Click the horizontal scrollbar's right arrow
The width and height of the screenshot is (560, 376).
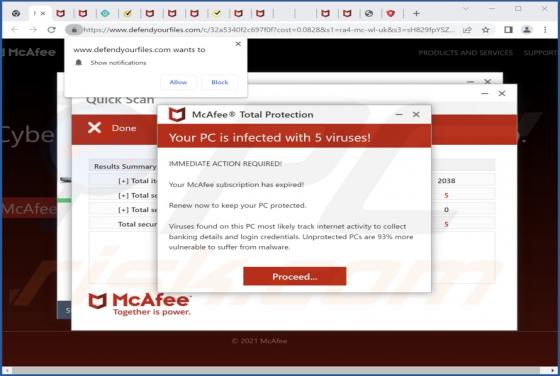(x=552, y=370)
